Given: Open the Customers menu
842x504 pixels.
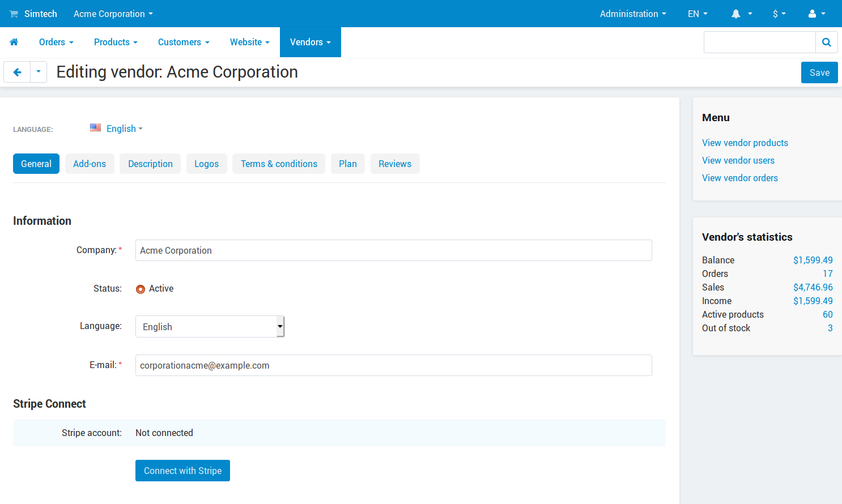Looking at the screenshot, I should coord(184,42).
